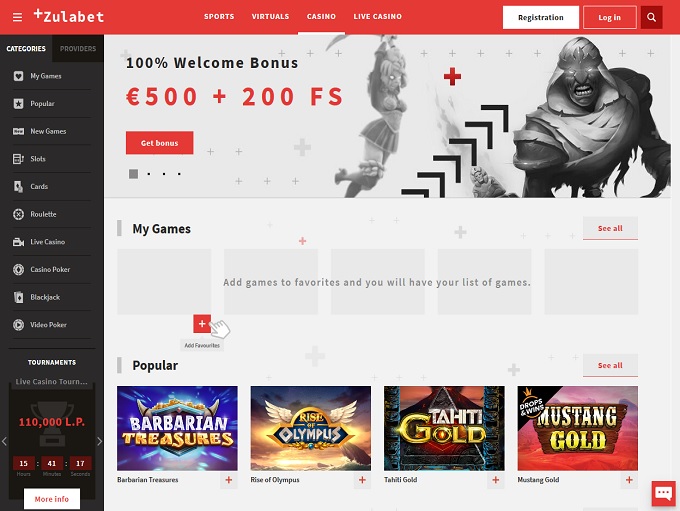
Task: Select the first banner slide indicator
Action: pos(134,174)
